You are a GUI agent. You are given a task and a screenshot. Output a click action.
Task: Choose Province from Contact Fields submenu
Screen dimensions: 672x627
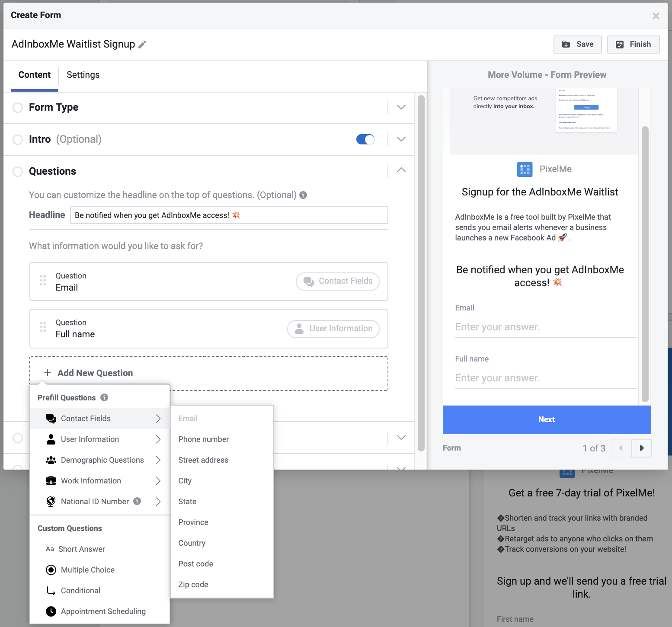[222, 522]
